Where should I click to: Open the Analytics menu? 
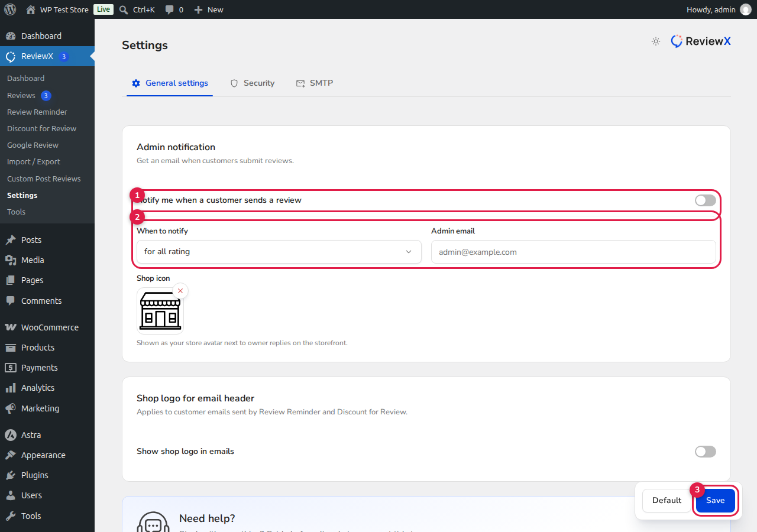(x=47, y=388)
